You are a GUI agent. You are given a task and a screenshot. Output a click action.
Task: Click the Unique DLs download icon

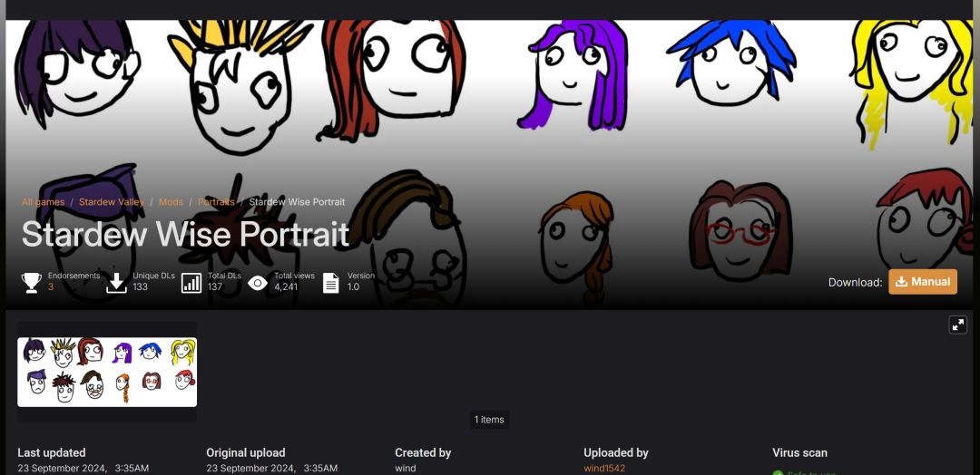117,283
